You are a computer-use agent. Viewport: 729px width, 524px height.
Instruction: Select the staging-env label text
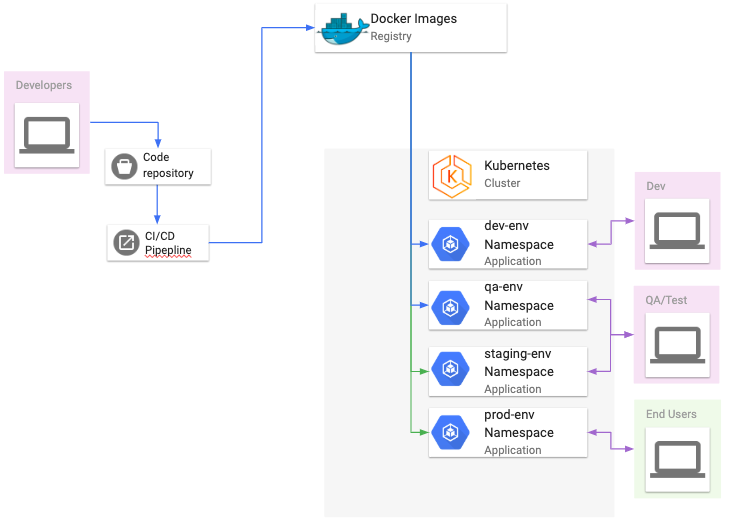(517, 354)
